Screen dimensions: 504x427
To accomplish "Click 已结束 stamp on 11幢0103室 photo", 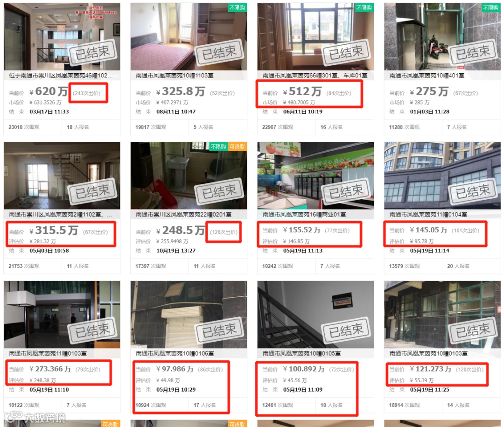I will [x=92, y=330].
